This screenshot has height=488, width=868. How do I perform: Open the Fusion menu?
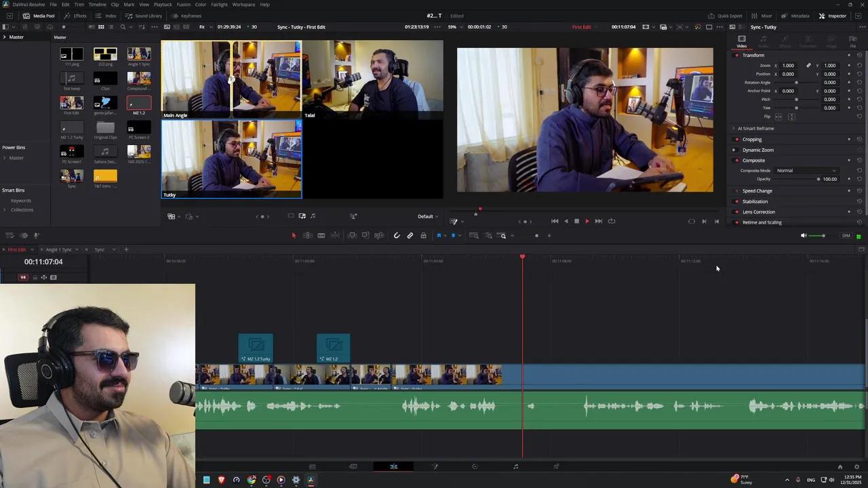[184, 5]
